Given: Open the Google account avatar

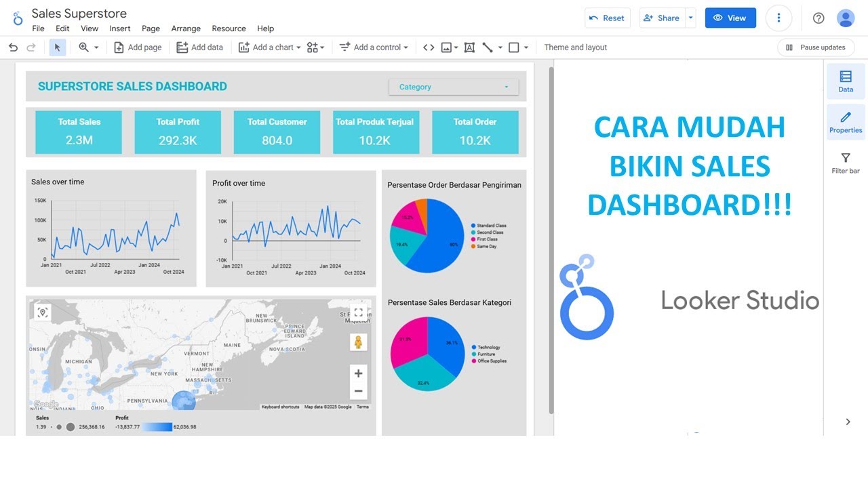Looking at the screenshot, I should point(846,18).
